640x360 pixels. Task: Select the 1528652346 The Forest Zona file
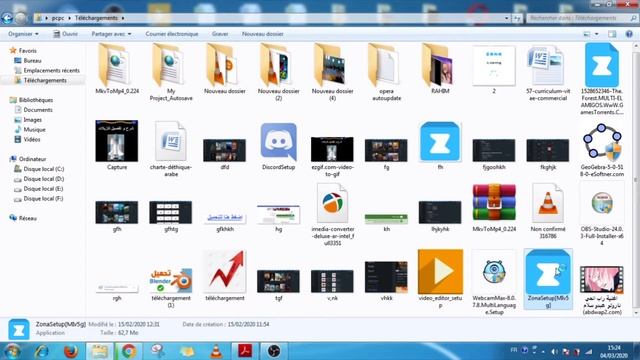(602, 65)
